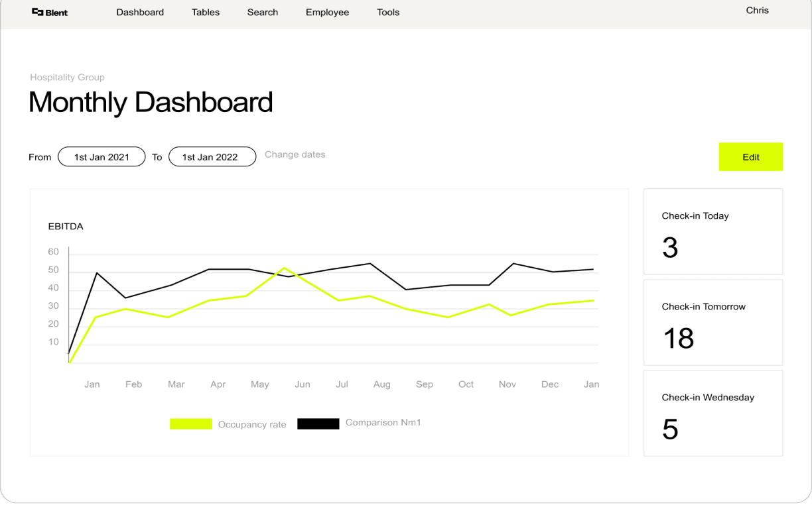Viewport: 812px width, 509px height.
Task: Open the Tools menu
Action: point(388,12)
